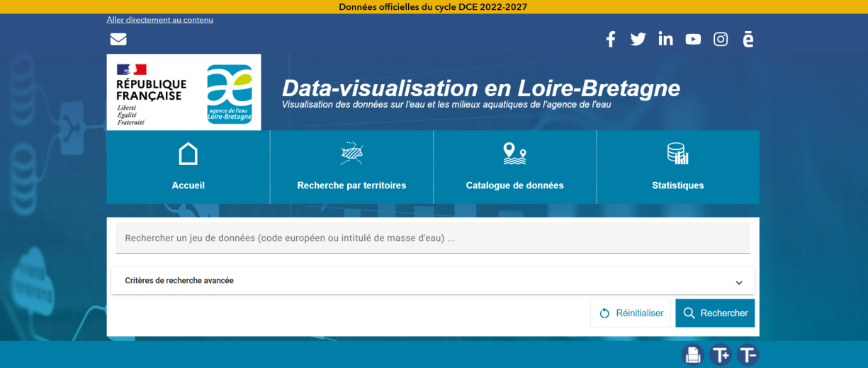
Task: Focus the dataset search input field
Action: click(x=433, y=238)
